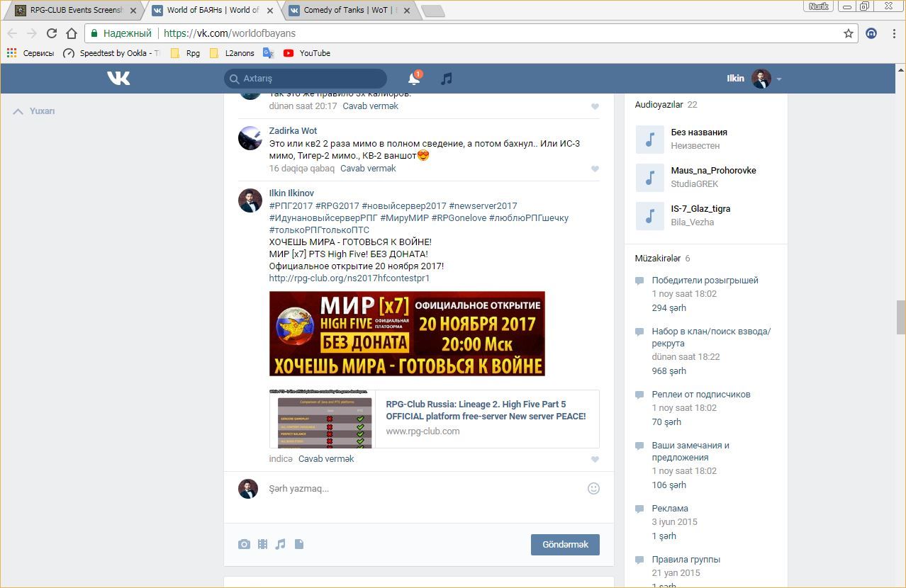The image size is (906, 588).
Task: Open the Победители розыгрышей discussion
Action: click(705, 281)
